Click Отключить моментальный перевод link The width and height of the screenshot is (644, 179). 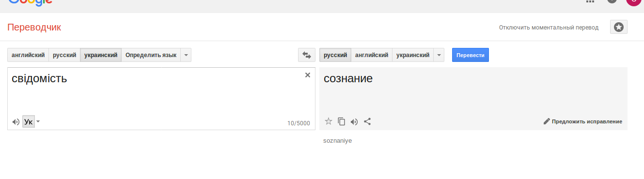click(x=549, y=28)
